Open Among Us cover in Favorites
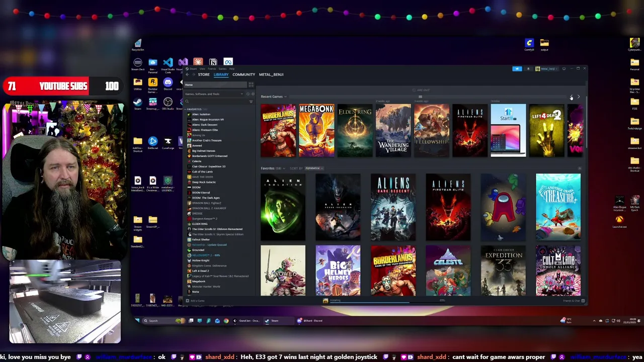 pyautogui.click(x=503, y=207)
